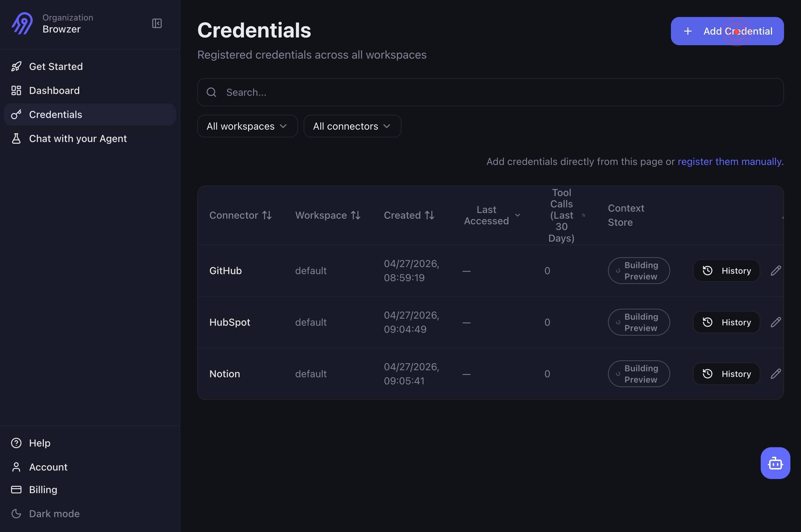Open the floating robot assistant button
The image size is (801, 532).
click(775, 463)
